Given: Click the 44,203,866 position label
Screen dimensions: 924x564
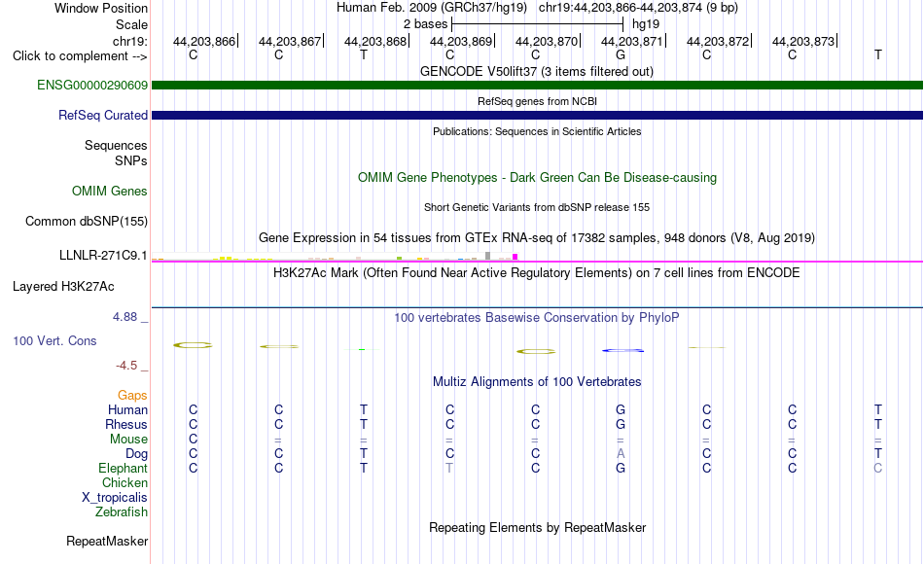Looking at the screenshot, I should (x=204, y=41).
